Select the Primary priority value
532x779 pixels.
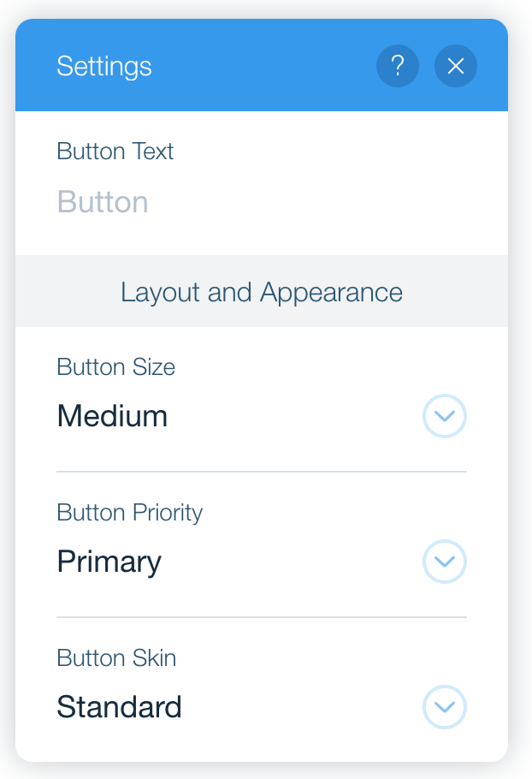point(109,562)
